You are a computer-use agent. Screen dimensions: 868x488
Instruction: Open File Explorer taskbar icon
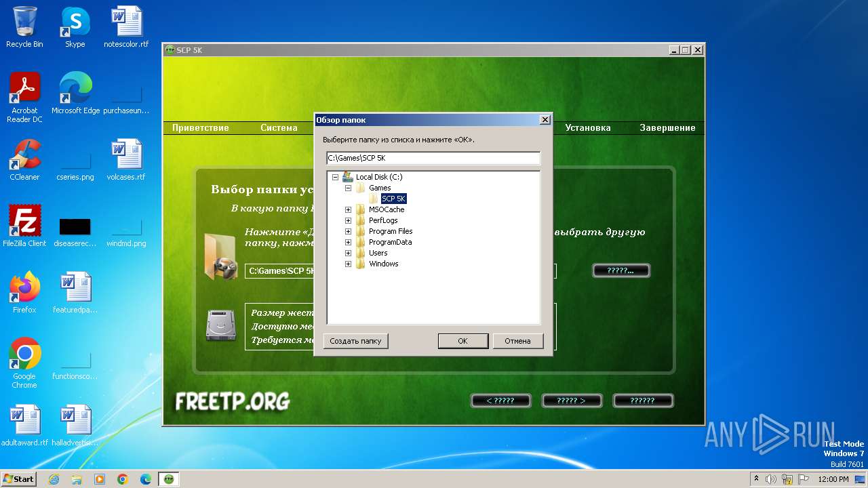tap(77, 479)
